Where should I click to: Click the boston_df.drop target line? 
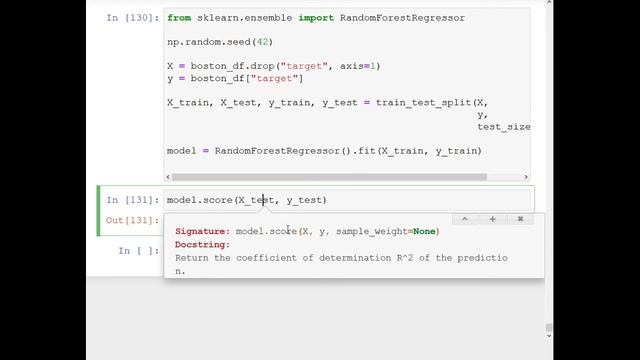[273, 66]
